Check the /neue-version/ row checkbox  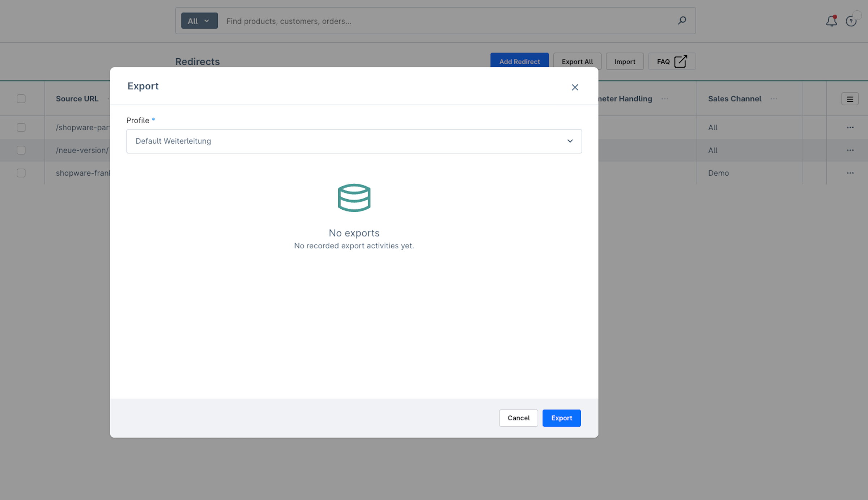tap(21, 150)
